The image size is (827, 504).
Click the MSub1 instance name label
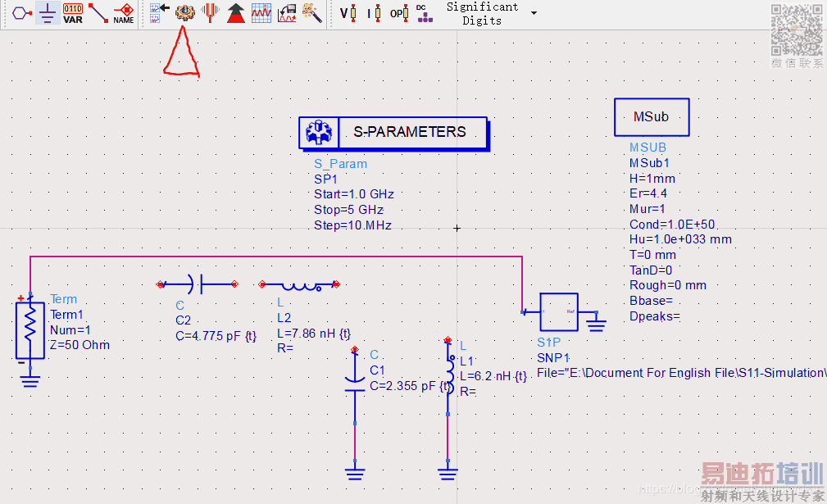tap(648, 163)
